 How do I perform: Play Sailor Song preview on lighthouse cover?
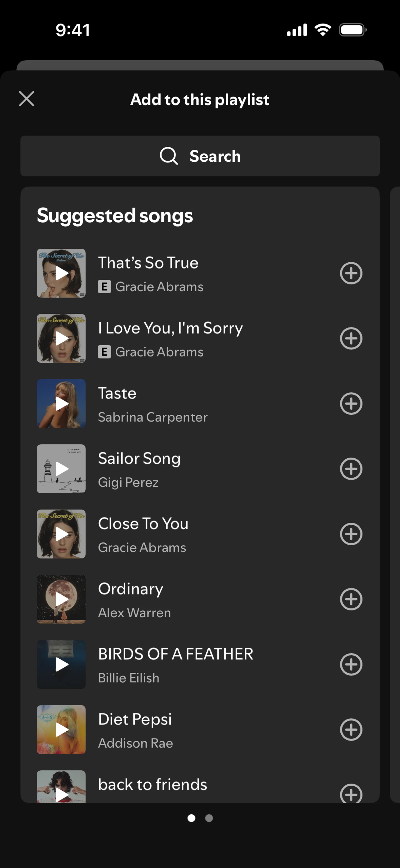tap(61, 469)
